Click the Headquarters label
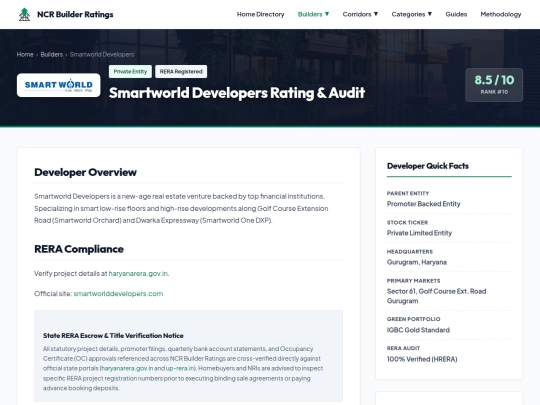The width and height of the screenshot is (540, 405). (x=410, y=252)
